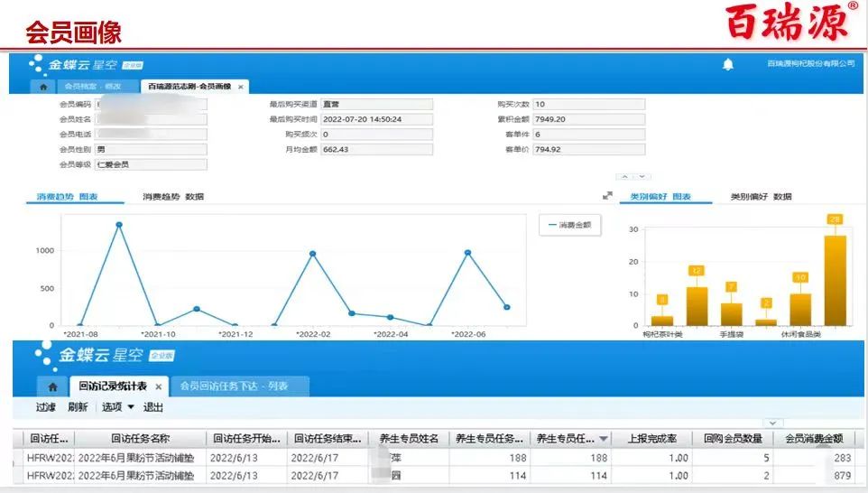Expand the consumption trend chart fullscreen

pyautogui.click(x=607, y=196)
